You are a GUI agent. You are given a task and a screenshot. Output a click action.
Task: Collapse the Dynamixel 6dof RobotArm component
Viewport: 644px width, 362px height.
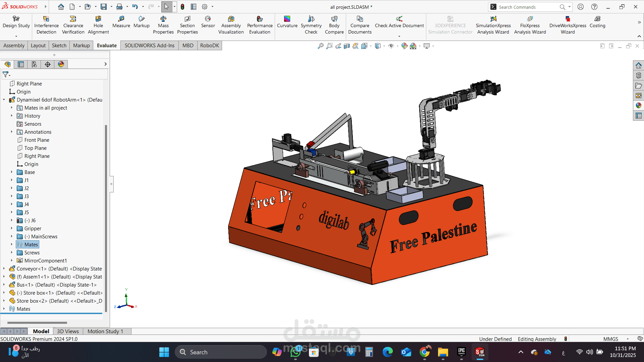4,100
